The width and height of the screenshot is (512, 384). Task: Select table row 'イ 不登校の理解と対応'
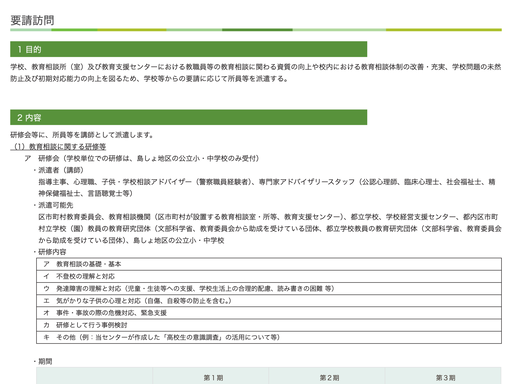coord(269,276)
